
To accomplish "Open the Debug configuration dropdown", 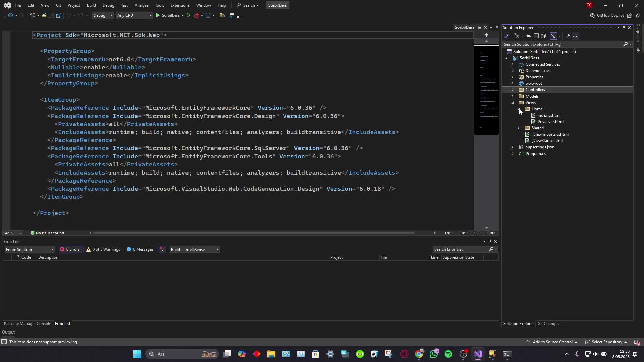I will [x=103, y=15].
